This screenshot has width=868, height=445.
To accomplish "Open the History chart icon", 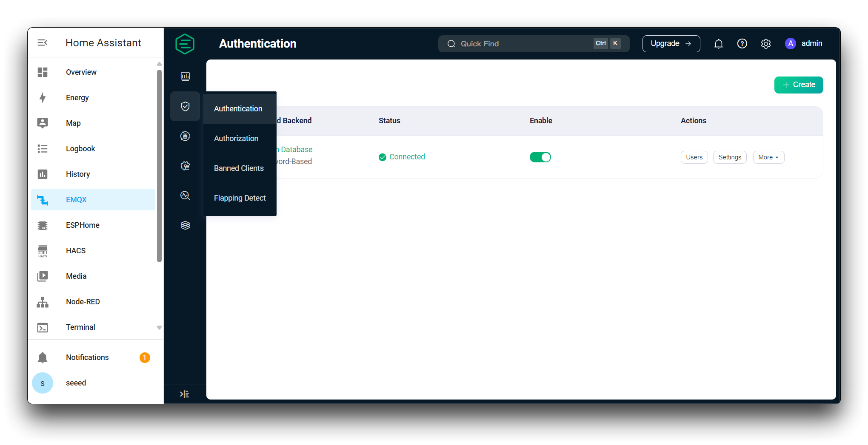I will point(43,174).
